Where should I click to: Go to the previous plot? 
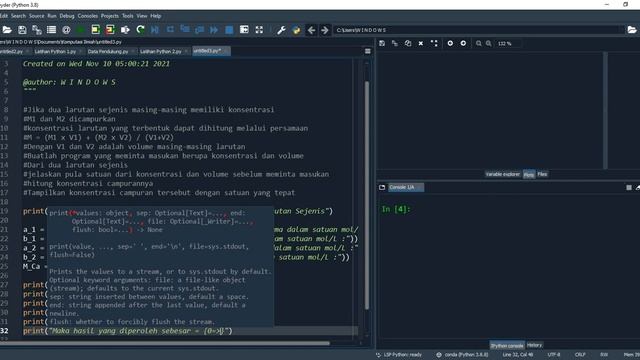pos(450,43)
